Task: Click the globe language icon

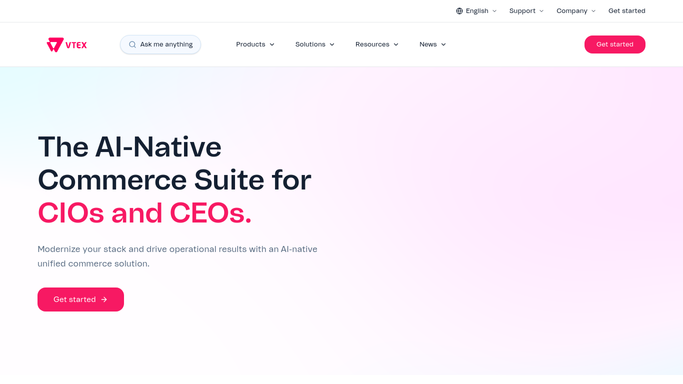Action: [459, 11]
